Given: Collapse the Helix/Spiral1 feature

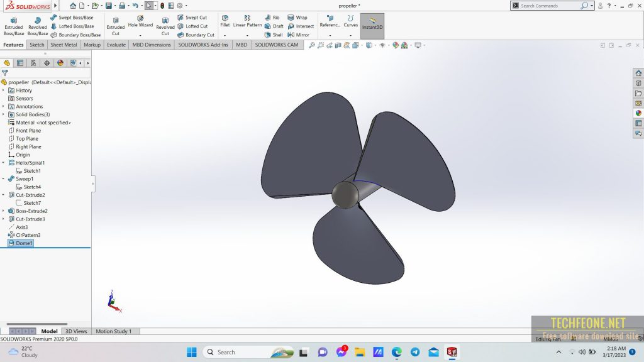Looking at the screenshot, I should pyautogui.click(x=3, y=163).
